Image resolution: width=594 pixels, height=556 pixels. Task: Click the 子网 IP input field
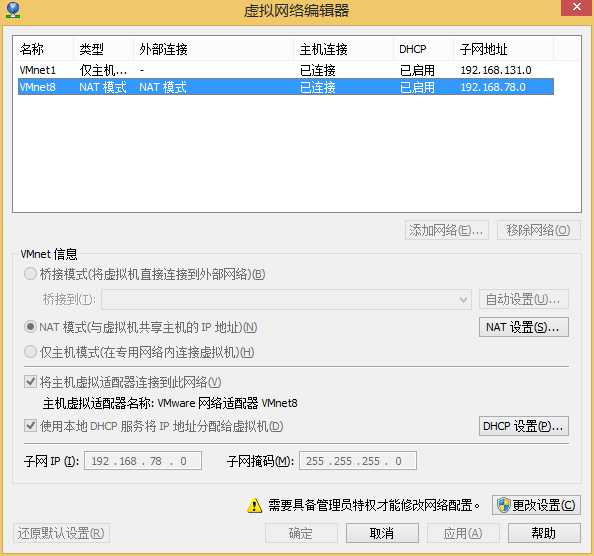pyautogui.click(x=143, y=461)
